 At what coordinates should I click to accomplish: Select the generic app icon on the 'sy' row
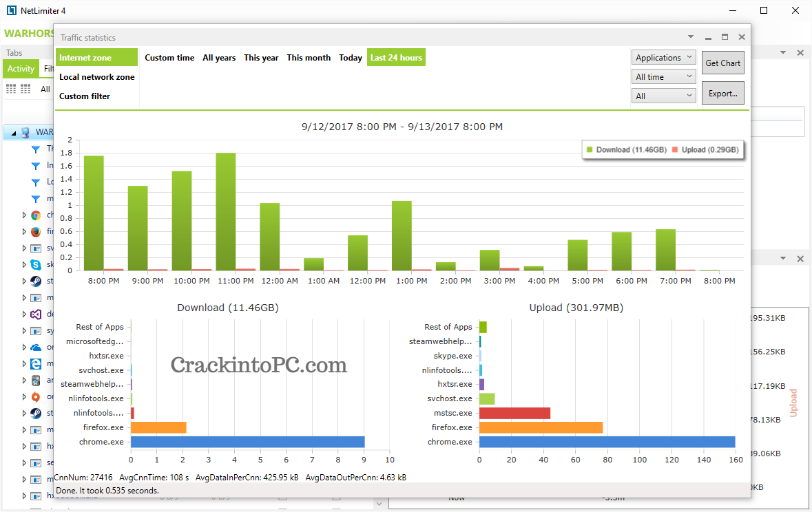tap(36, 331)
